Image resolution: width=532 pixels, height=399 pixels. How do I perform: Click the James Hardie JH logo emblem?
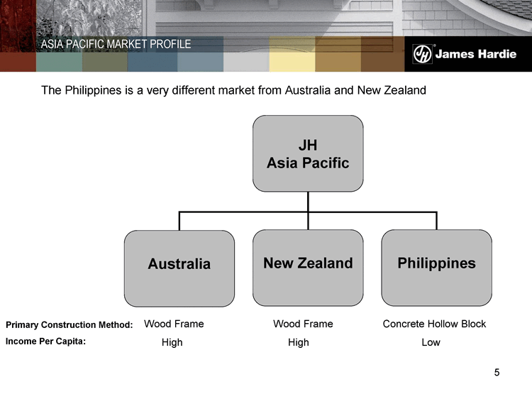423,55
